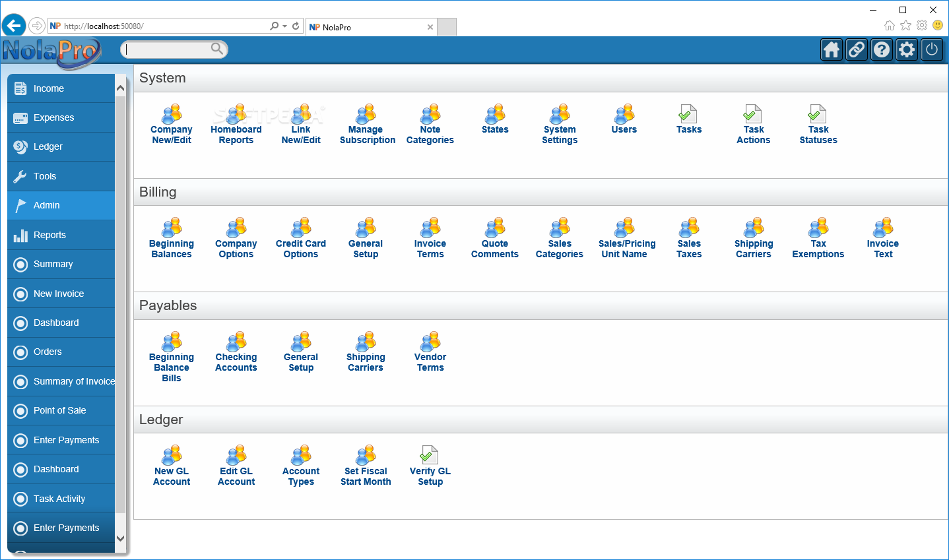The height and width of the screenshot is (560, 949).
Task: Open Homeboard Reports icon
Action: tap(236, 124)
